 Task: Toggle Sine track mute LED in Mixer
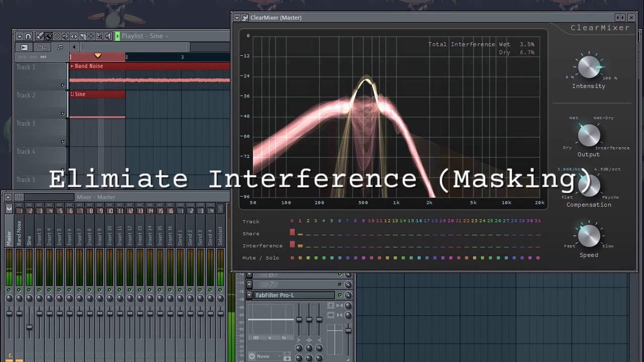point(29,290)
